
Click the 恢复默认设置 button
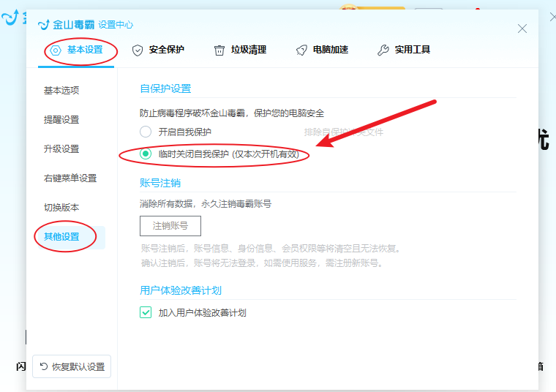click(x=72, y=366)
